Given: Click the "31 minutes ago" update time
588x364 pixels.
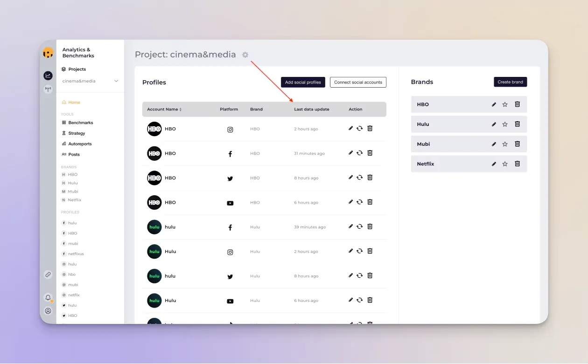Looking at the screenshot, I should point(309,154).
